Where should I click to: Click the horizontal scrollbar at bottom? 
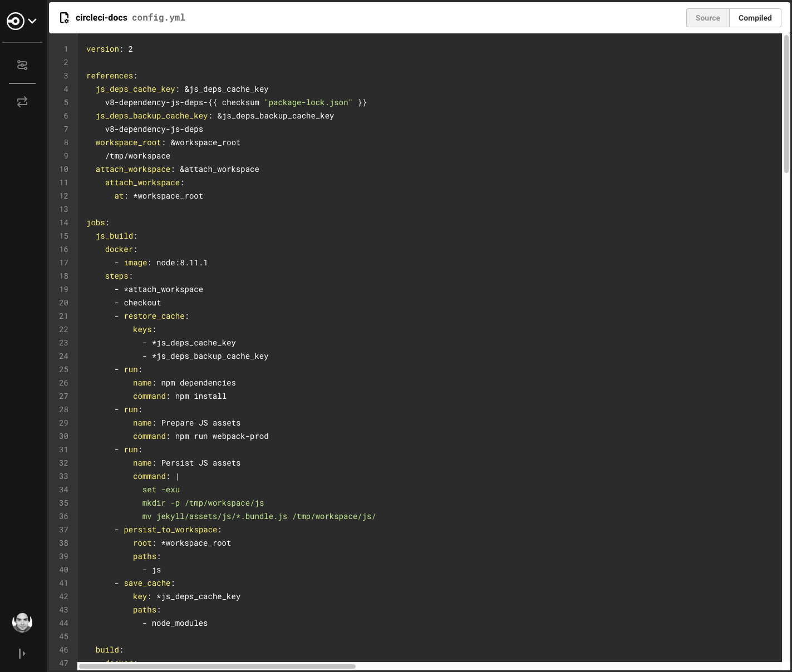pyautogui.click(x=217, y=666)
